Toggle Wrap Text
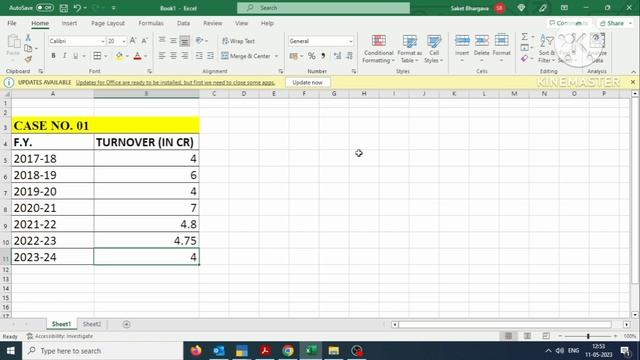This screenshot has width=640, height=360. pyautogui.click(x=238, y=41)
